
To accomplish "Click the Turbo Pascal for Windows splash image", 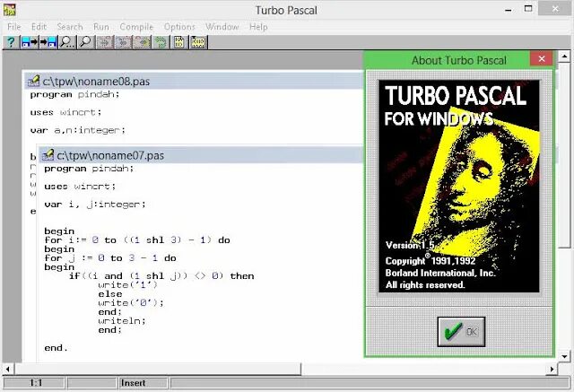I will tap(459, 186).
